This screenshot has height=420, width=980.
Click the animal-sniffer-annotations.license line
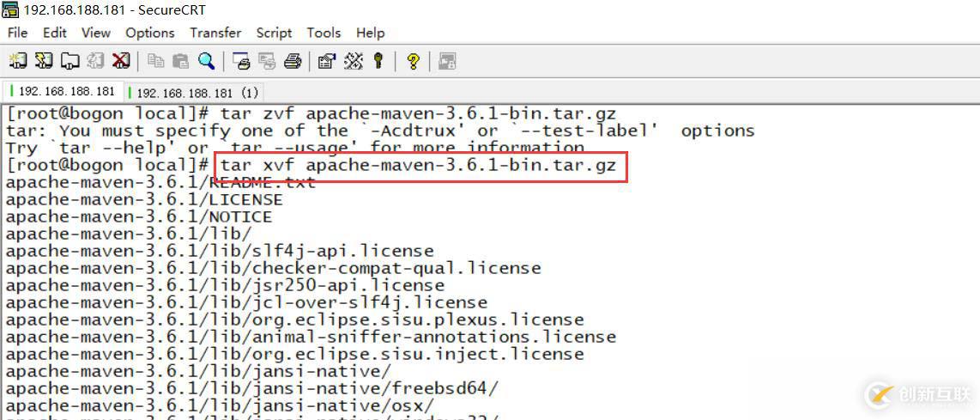tap(312, 337)
